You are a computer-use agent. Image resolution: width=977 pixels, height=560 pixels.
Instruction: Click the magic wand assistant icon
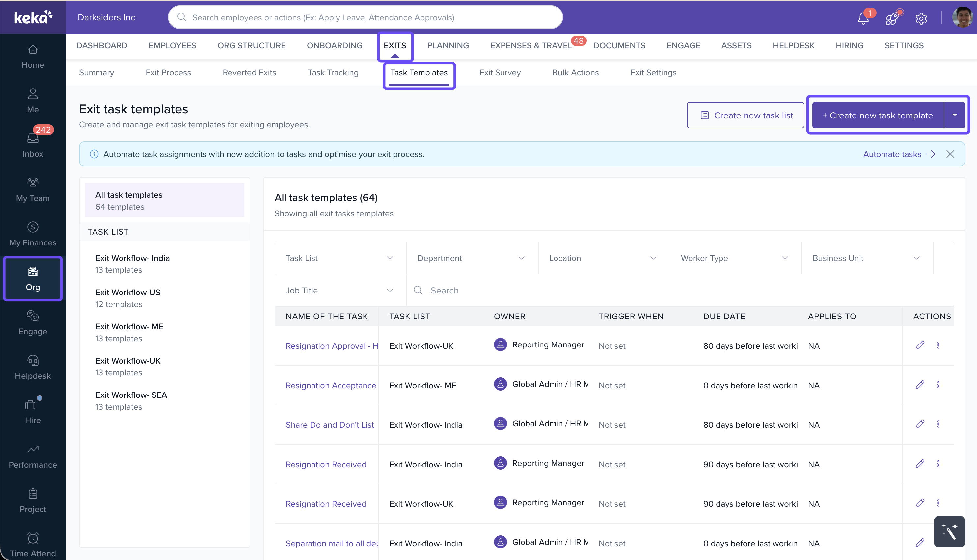tap(949, 531)
